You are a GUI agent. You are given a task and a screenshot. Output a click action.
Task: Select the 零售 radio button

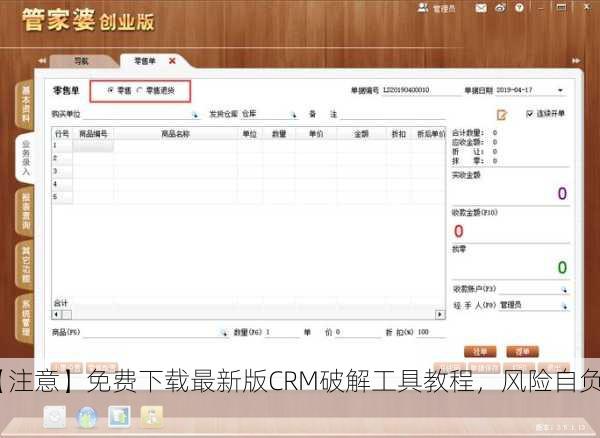tap(111, 91)
